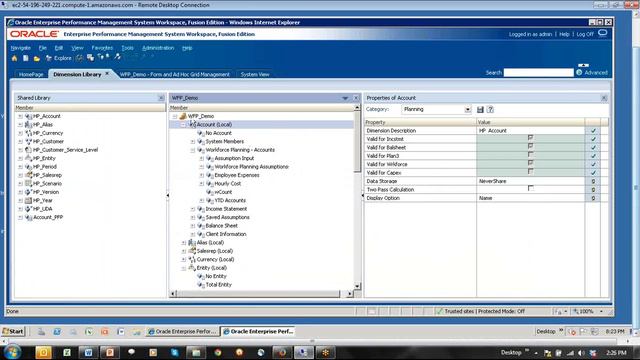Click the WFP_Demo application root node

point(201,116)
